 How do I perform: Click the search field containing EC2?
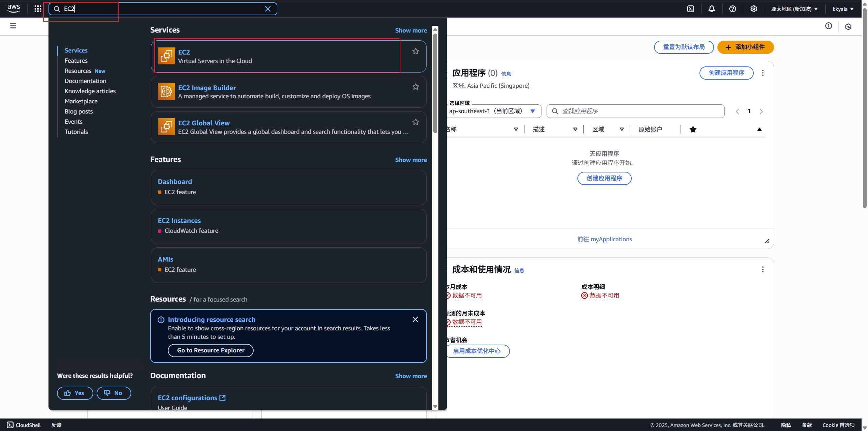pyautogui.click(x=163, y=9)
